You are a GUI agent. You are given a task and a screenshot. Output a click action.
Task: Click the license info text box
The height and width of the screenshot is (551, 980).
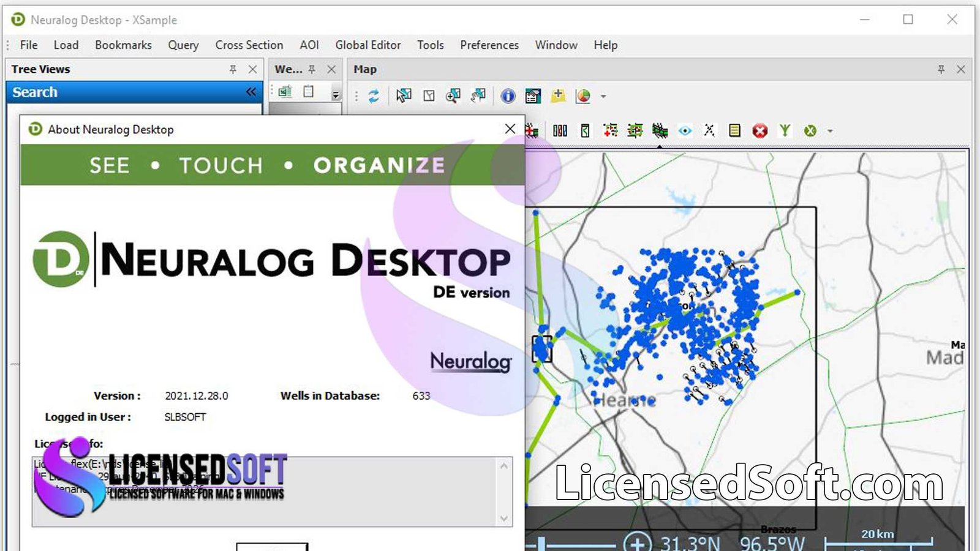coord(272,492)
